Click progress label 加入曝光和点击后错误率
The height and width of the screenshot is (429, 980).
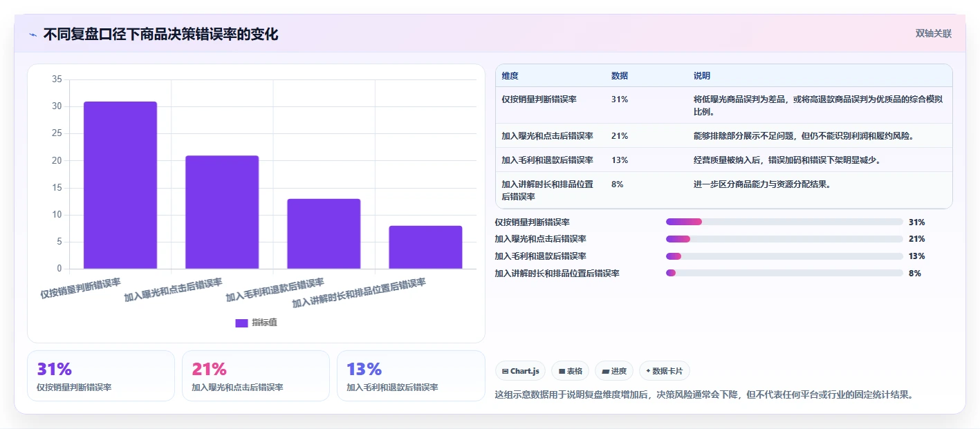click(x=540, y=239)
